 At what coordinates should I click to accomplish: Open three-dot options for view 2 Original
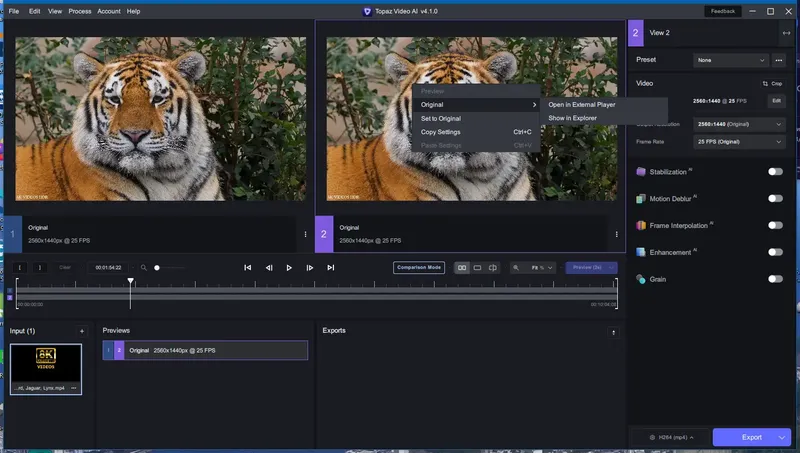tap(618, 234)
